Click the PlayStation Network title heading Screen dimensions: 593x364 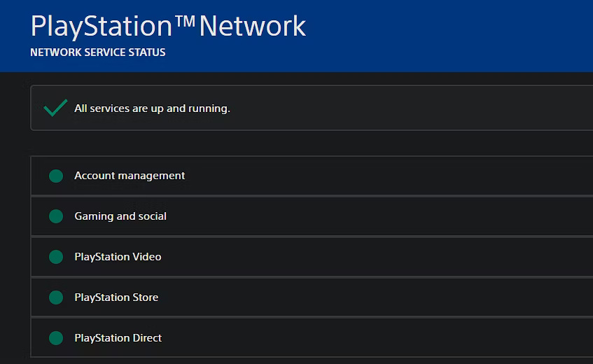[x=168, y=27]
